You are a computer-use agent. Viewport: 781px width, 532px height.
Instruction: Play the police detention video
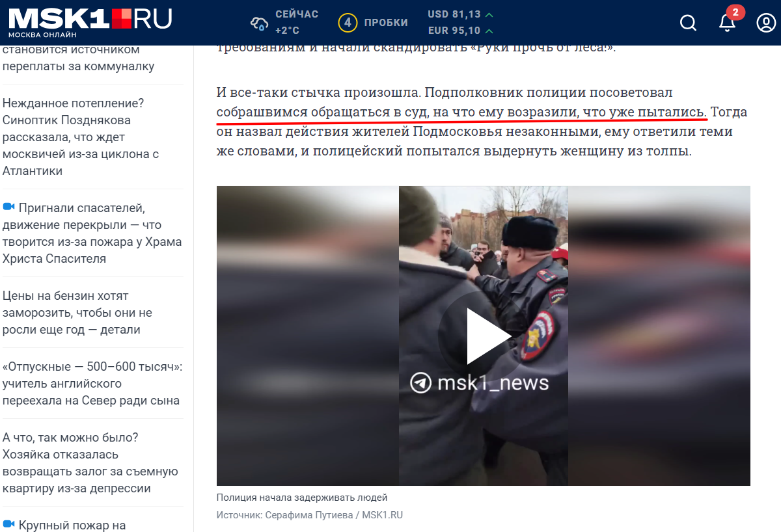[x=483, y=336]
